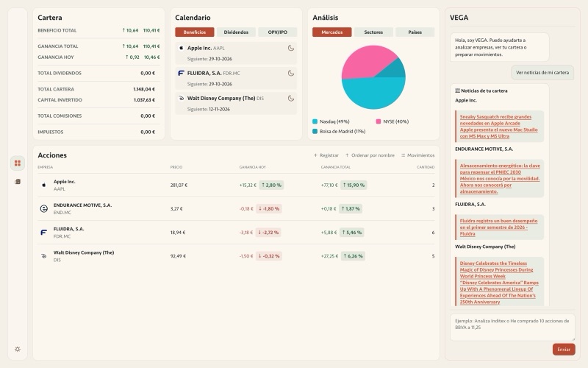The image size is (588, 368).
Task: Click Fluidra 5,46 % total gain badge
Action: 352,233
